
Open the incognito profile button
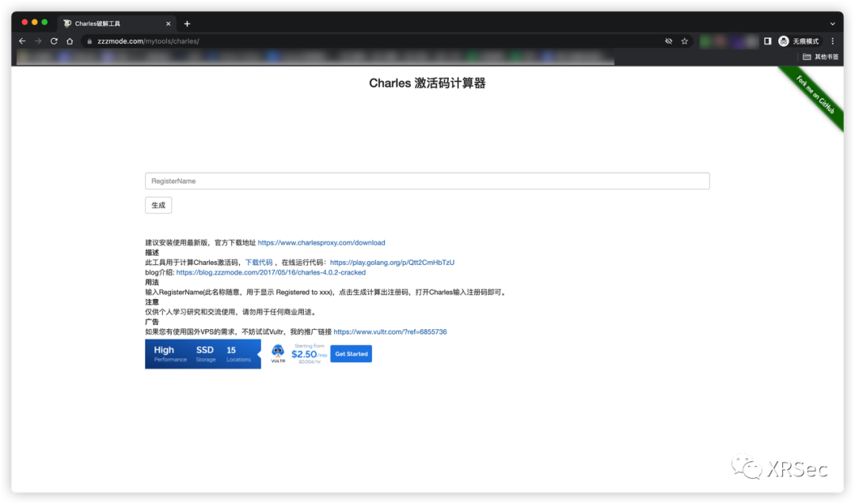pos(799,41)
